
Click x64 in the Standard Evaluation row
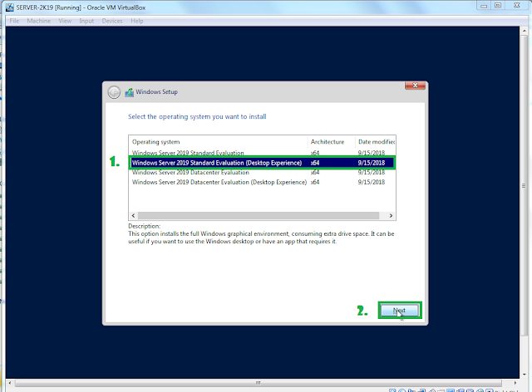(315, 153)
